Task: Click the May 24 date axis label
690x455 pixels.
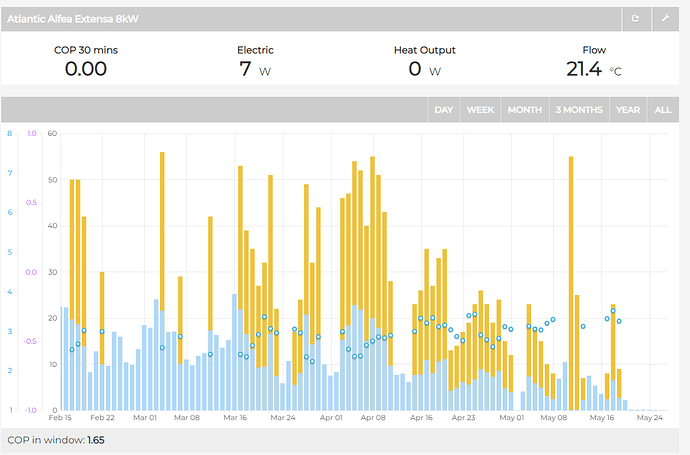Action: [650, 418]
